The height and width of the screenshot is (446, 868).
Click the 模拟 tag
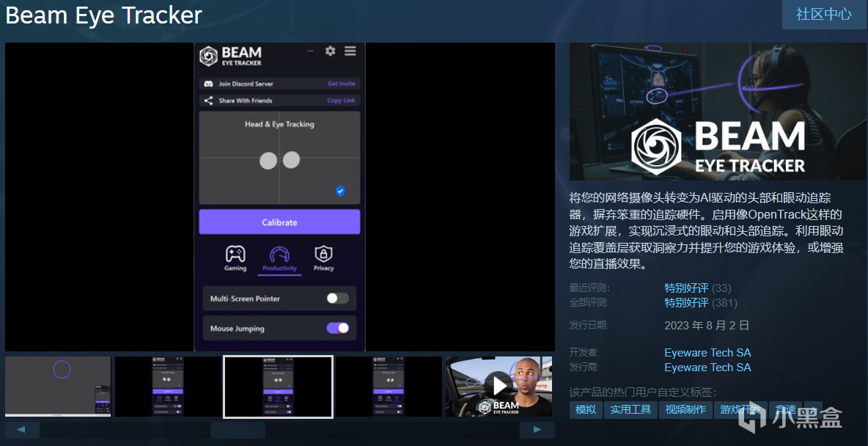click(586, 409)
